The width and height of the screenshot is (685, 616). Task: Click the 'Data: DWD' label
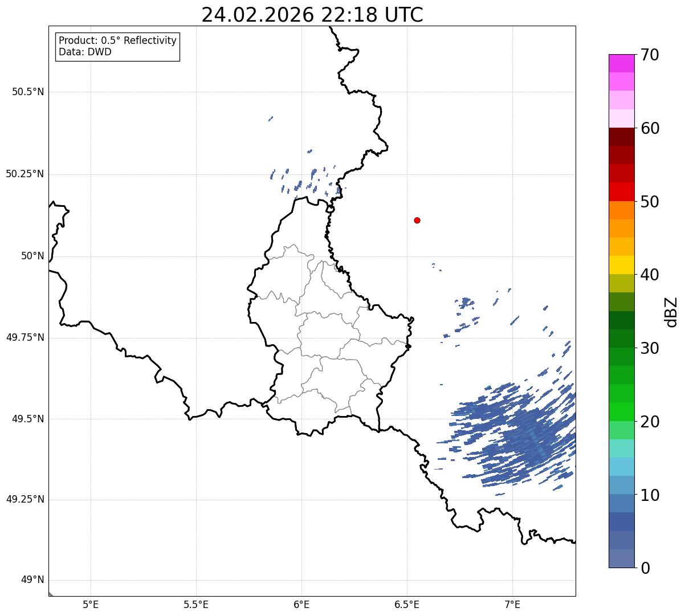[x=85, y=52]
